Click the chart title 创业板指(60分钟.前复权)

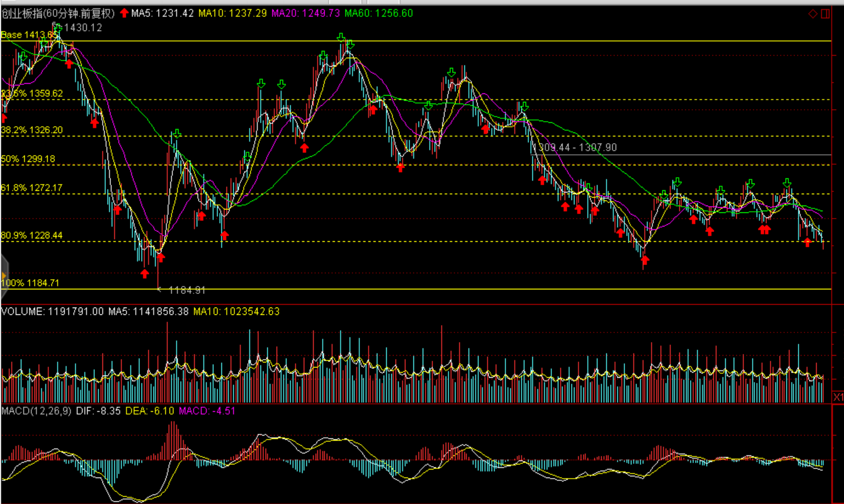point(58,13)
